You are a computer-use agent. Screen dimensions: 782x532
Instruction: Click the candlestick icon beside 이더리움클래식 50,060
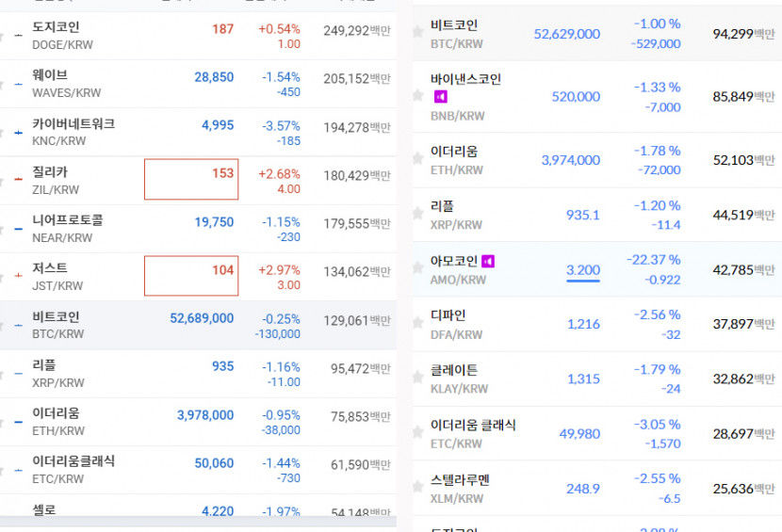point(19,470)
